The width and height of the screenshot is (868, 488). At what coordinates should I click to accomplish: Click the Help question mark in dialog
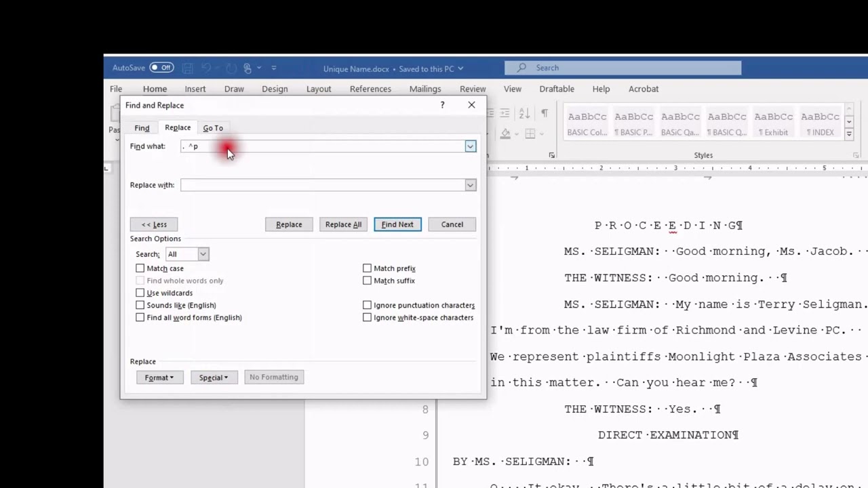(442, 105)
